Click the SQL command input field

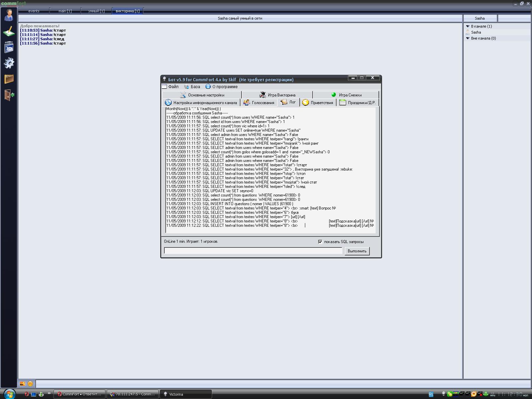(253, 251)
